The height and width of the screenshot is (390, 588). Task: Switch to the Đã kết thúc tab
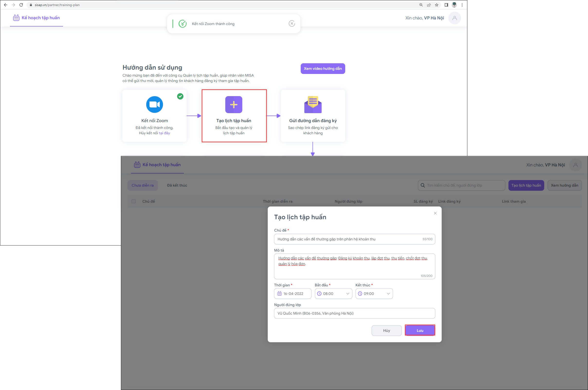[177, 185]
